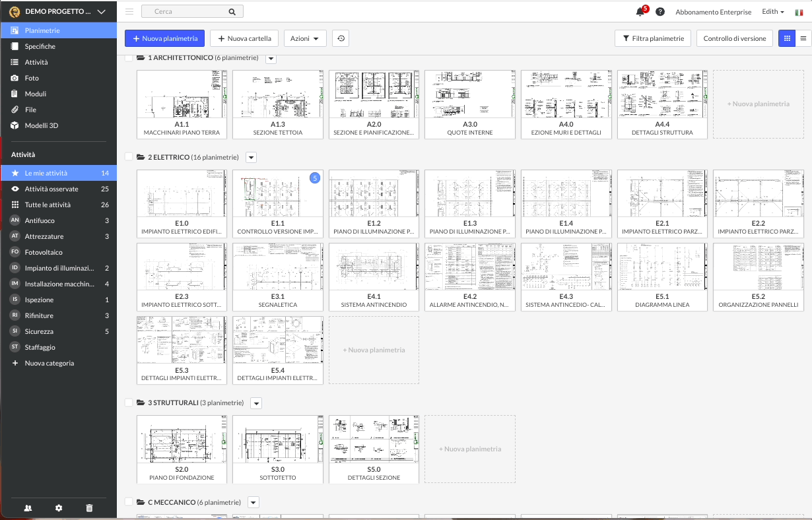Click the FO Fotovoltaico category badge
Image resolution: width=812 pixels, height=520 pixels.
pos(15,252)
